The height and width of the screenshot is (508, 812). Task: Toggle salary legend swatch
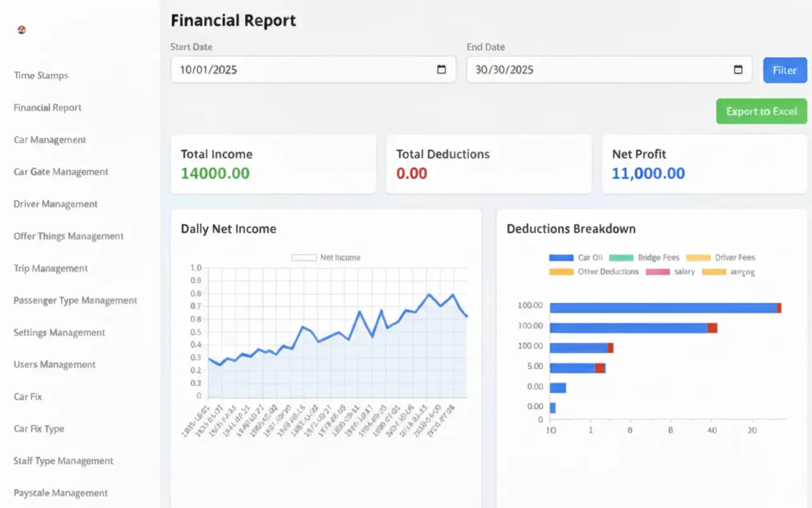tap(658, 272)
